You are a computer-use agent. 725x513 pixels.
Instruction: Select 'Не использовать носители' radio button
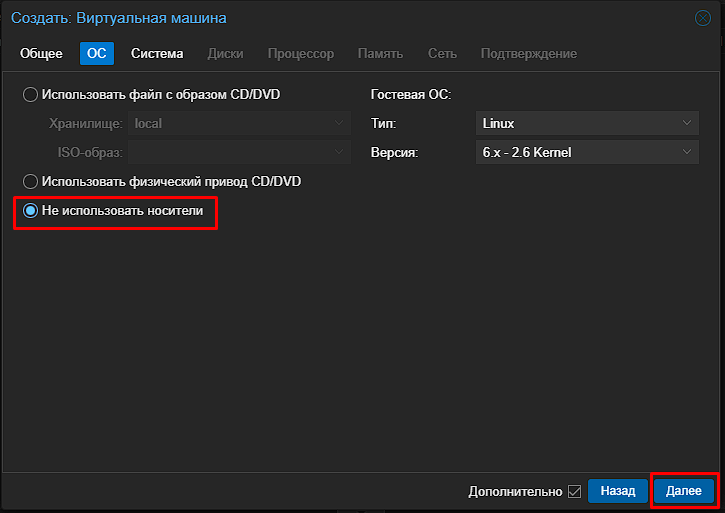(30, 210)
